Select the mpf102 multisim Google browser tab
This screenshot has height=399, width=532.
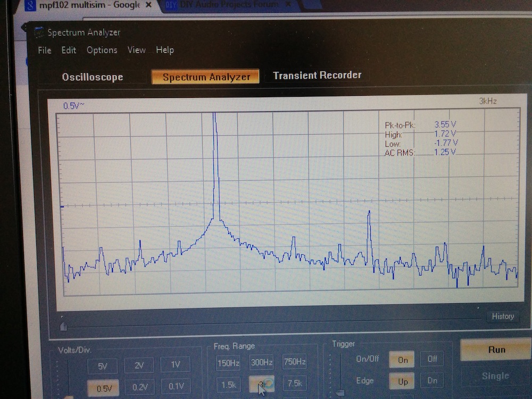[x=89, y=5]
